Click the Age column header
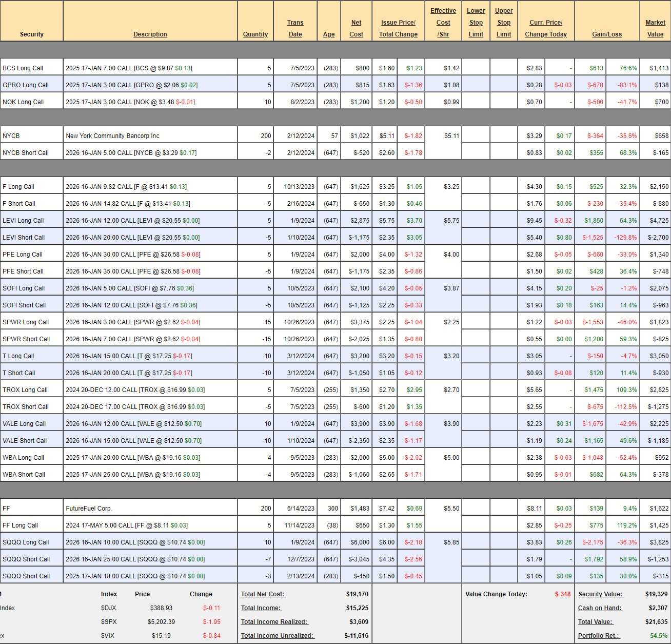 (329, 34)
